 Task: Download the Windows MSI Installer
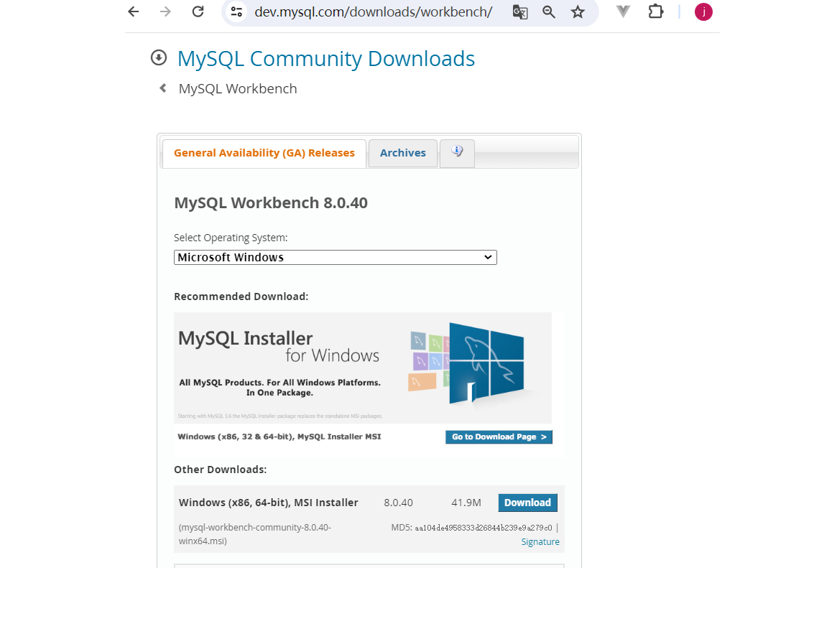point(527,503)
